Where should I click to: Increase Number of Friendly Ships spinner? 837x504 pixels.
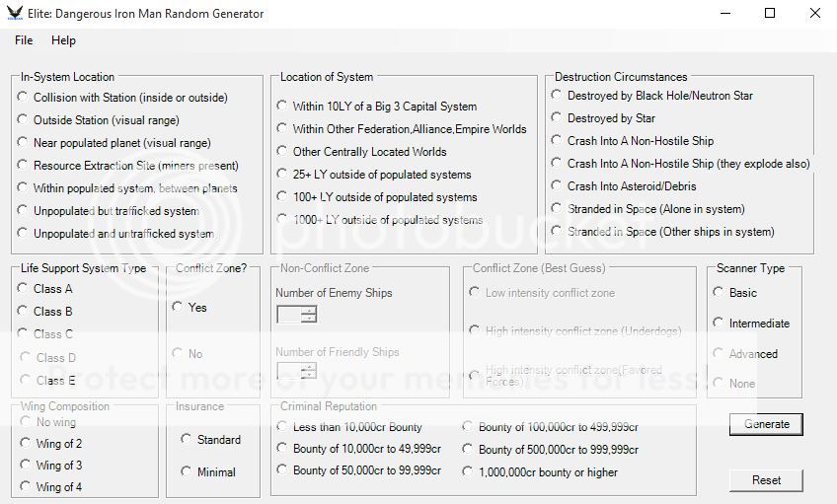tap(309, 367)
